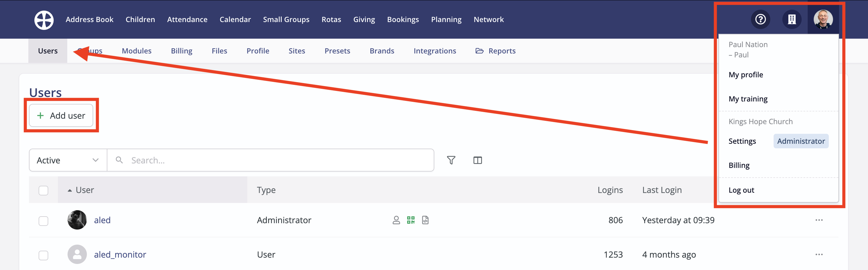Click the "4 months ago" last login
The height and width of the screenshot is (270, 868).
(x=669, y=255)
